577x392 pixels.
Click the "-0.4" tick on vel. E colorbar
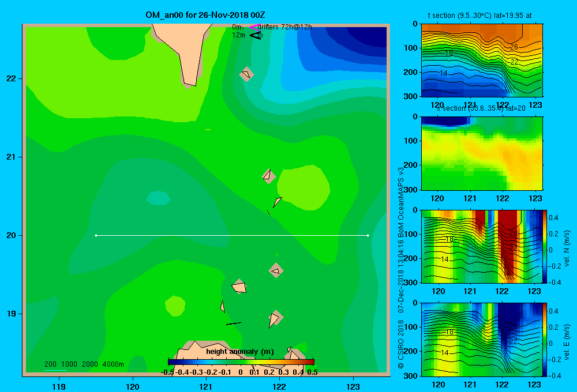click(x=554, y=375)
